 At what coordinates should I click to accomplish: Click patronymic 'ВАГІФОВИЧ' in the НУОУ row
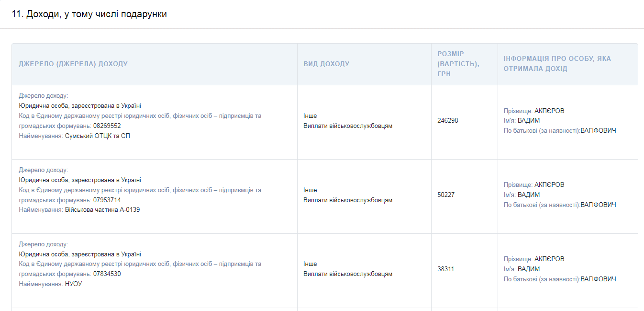pos(599,279)
